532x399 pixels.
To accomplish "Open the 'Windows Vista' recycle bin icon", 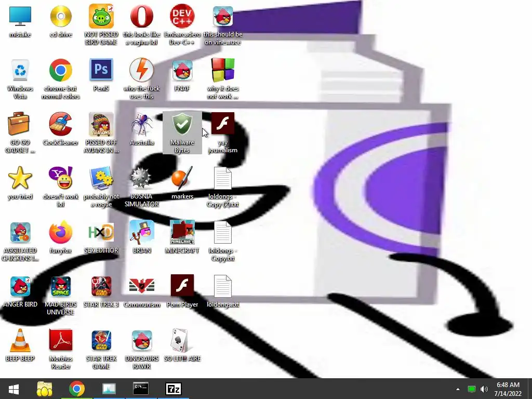I will [x=20, y=70].
